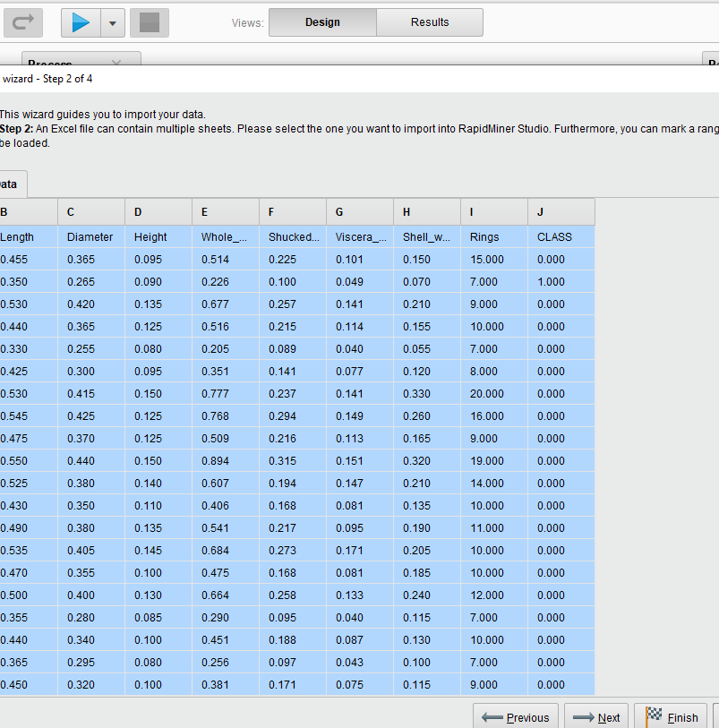Go back with the Previous button

(516, 717)
